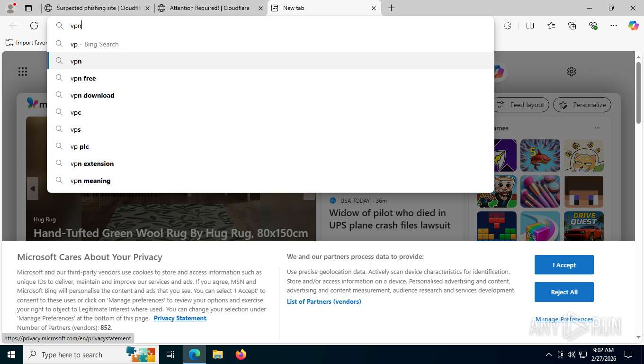Select the "vpn" suggestion
This screenshot has width=644, height=364.
pyautogui.click(x=270, y=61)
